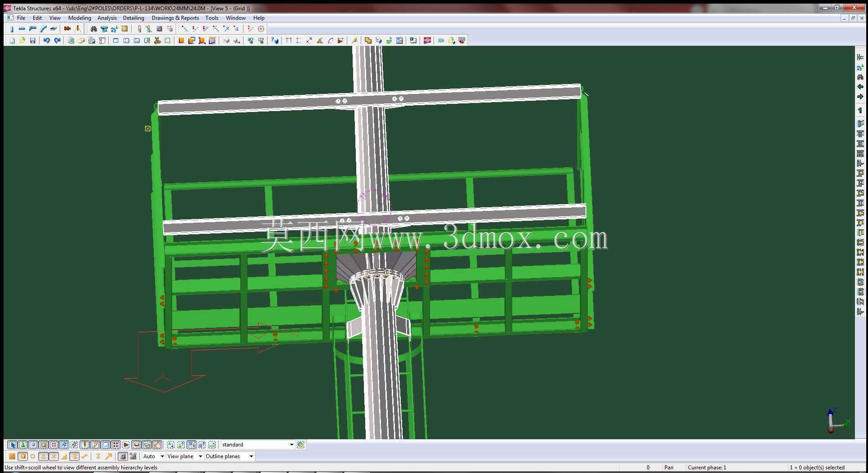
Task: Undo the last action
Action: click(46, 40)
